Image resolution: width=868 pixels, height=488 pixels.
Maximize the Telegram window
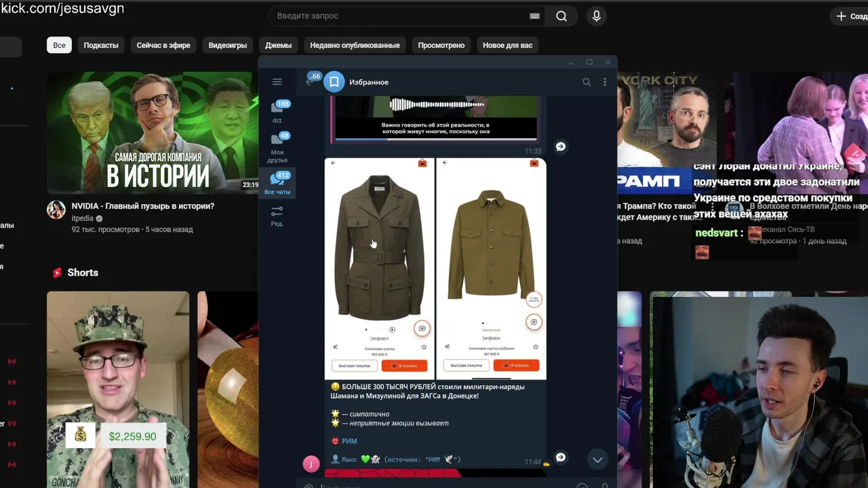point(589,62)
